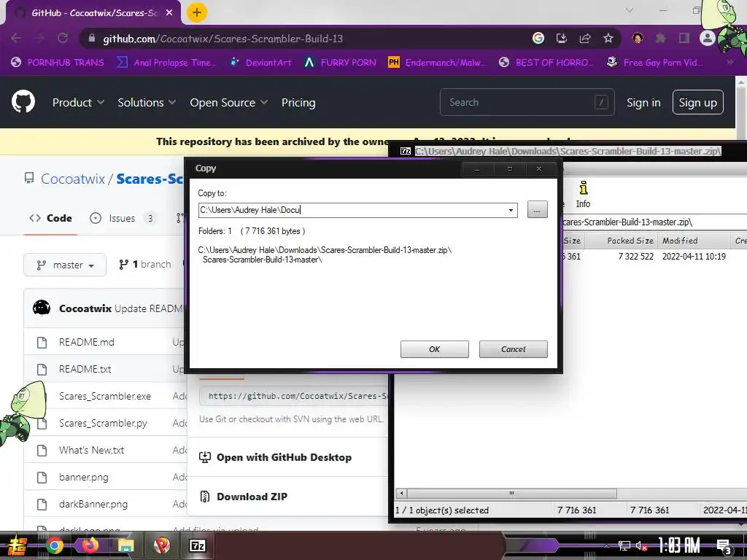Viewport: 747px width, 560px height.
Task: Open the Scares_Scrambler.exe file
Action: point(105,396)
